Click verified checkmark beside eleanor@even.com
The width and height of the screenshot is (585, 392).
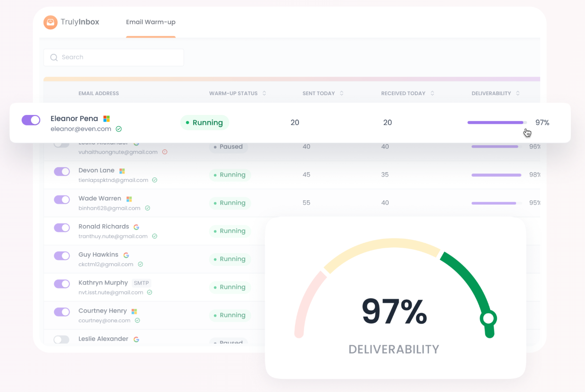(119, 129)
